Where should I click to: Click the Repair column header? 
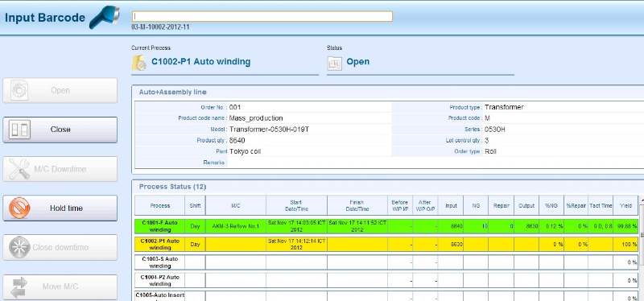click(x=501, y=206)
